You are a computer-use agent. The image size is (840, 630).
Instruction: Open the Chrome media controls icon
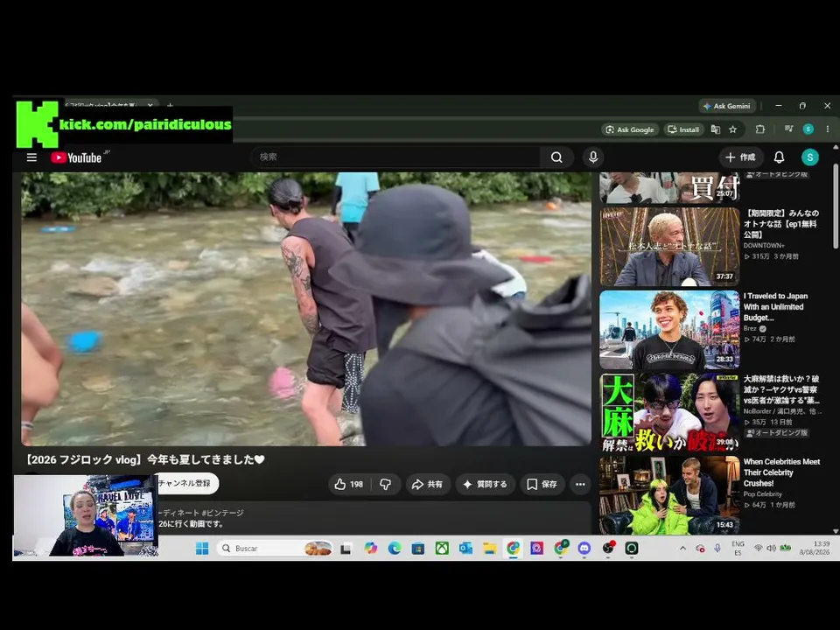pyautogui.click(x=788, y=129)
